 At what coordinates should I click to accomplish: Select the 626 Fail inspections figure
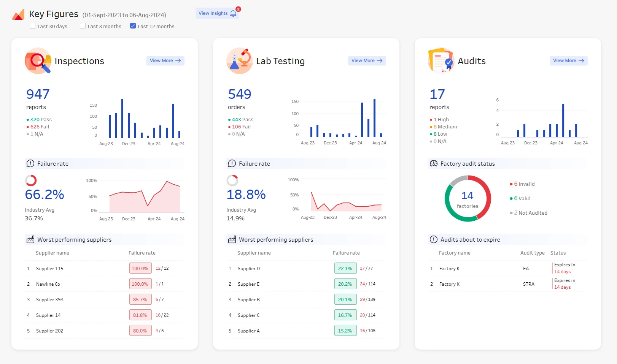38,127
